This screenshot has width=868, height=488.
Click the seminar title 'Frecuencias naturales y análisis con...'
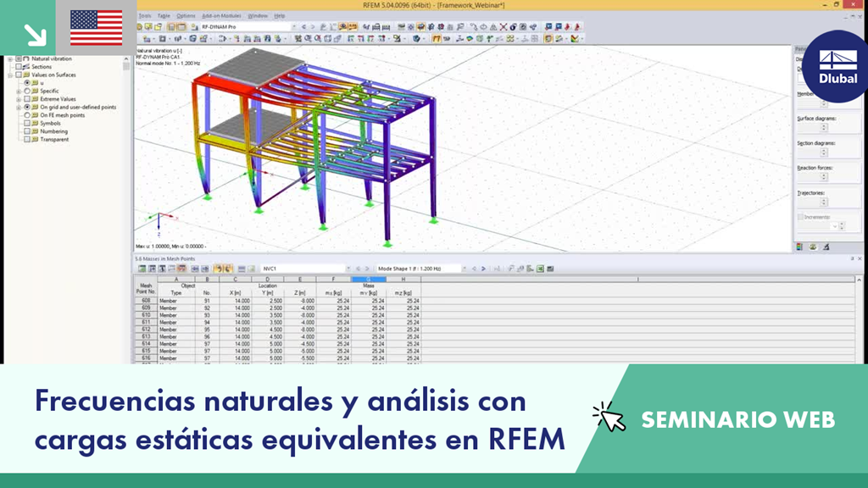299,420
